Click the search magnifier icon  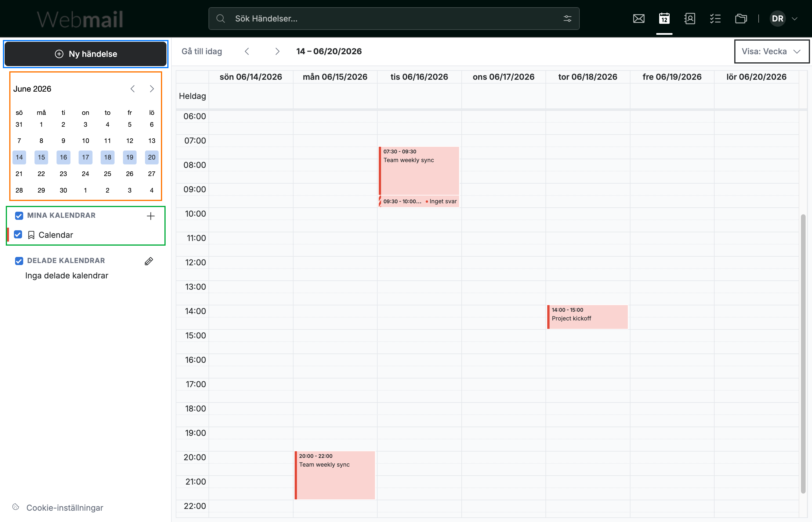221,19
